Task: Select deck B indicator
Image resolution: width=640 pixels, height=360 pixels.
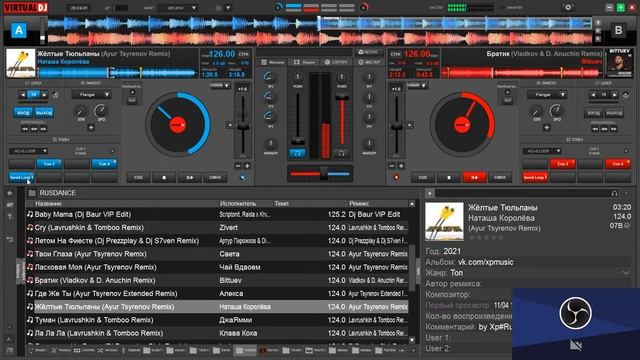Action: tap(618, 30)
